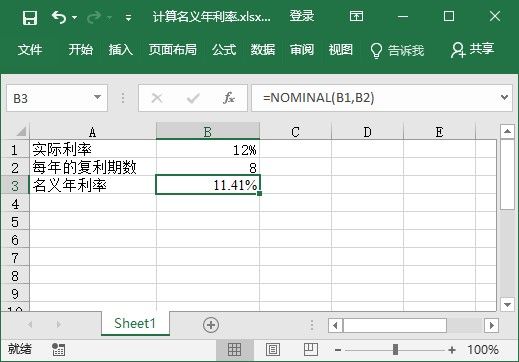Click 登录 to sign in

point(302,16)
